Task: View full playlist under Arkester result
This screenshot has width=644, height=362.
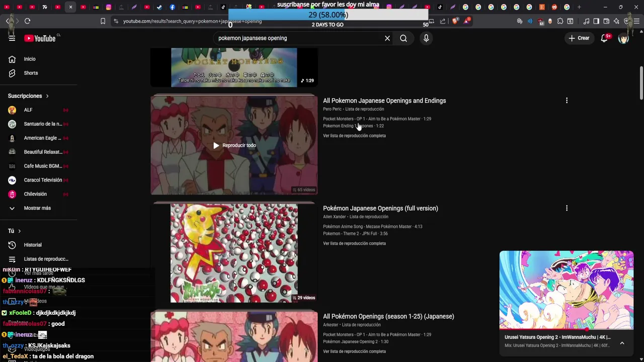Action: [x=354, y=351]
